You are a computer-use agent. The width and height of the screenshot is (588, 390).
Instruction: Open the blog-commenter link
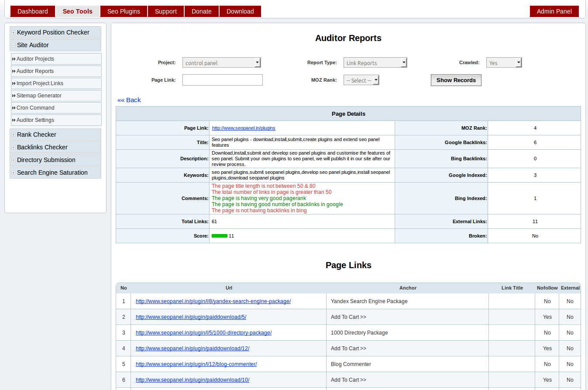click(196, 364)
